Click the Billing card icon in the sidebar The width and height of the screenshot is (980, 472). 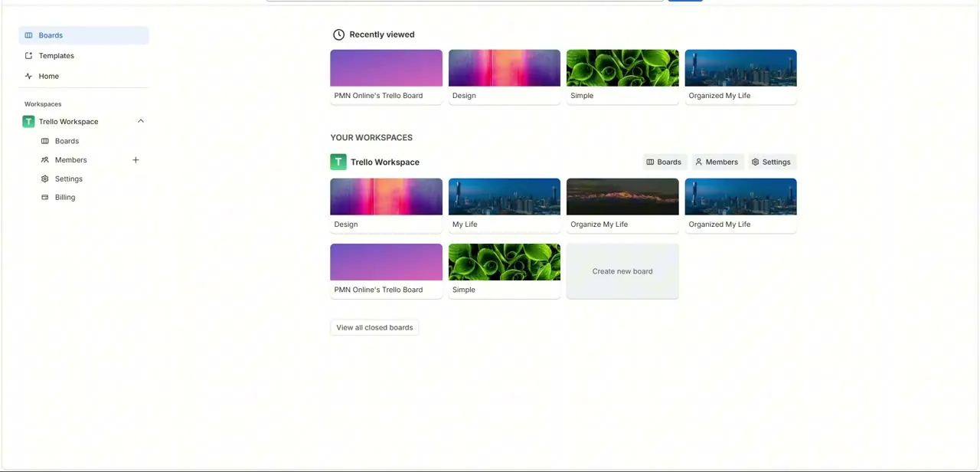coord(44,197)
